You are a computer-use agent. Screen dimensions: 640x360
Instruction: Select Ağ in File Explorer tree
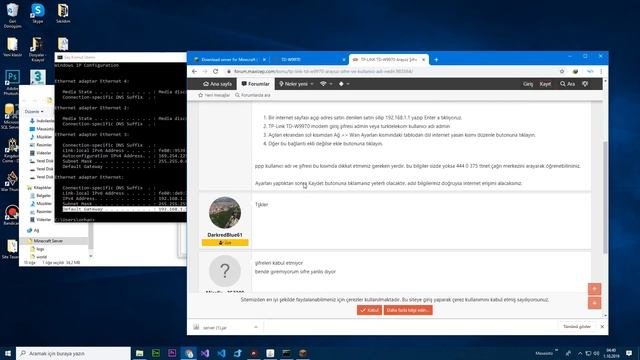coord(33,230)
